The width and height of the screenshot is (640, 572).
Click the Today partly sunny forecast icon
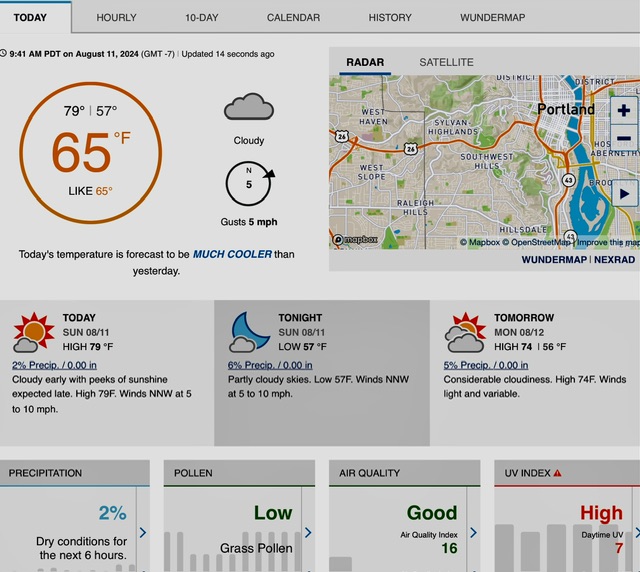[x=33, y=333]
